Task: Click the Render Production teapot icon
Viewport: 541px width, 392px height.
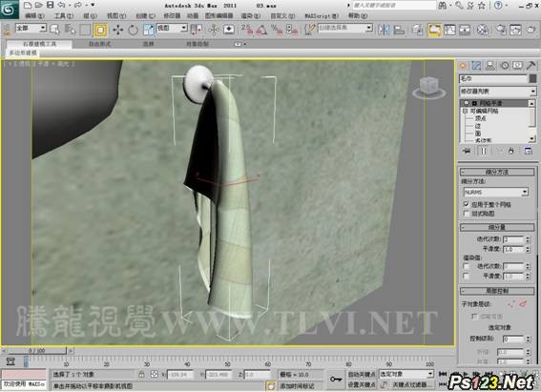Action: tap(531, 30)
